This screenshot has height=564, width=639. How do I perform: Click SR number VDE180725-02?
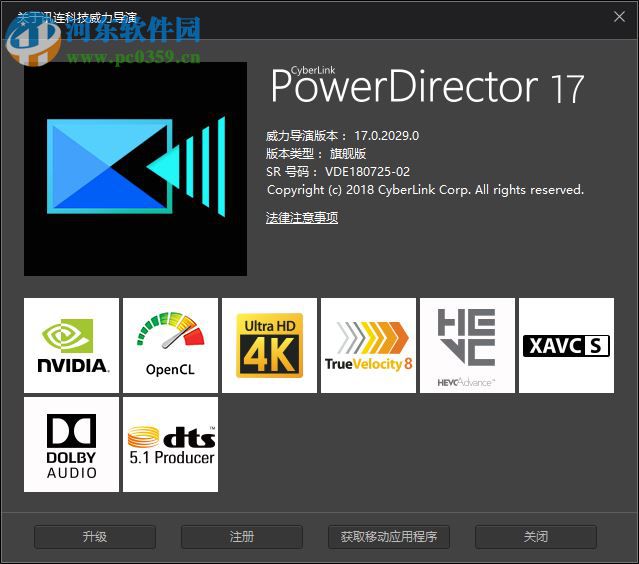[x=367, y=172]
